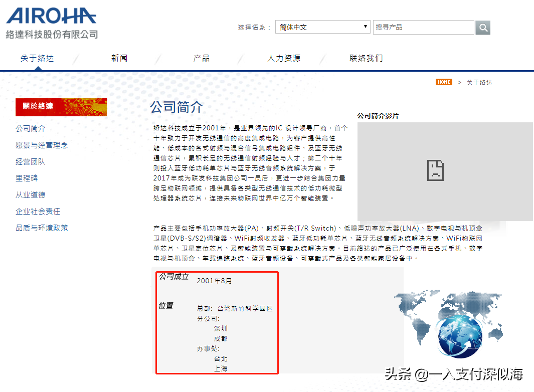Select 人力资源 in the top navigation

coord(284,58)
